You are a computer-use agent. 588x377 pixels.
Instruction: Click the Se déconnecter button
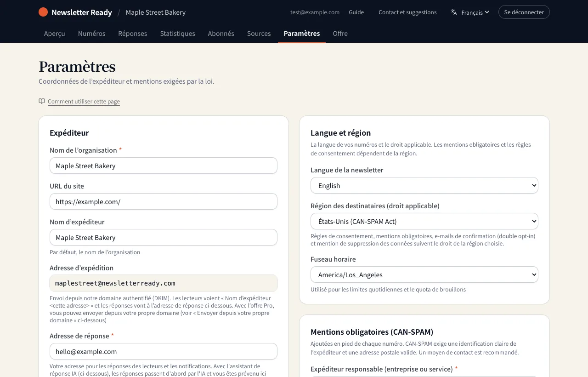[x=524, y=12]
